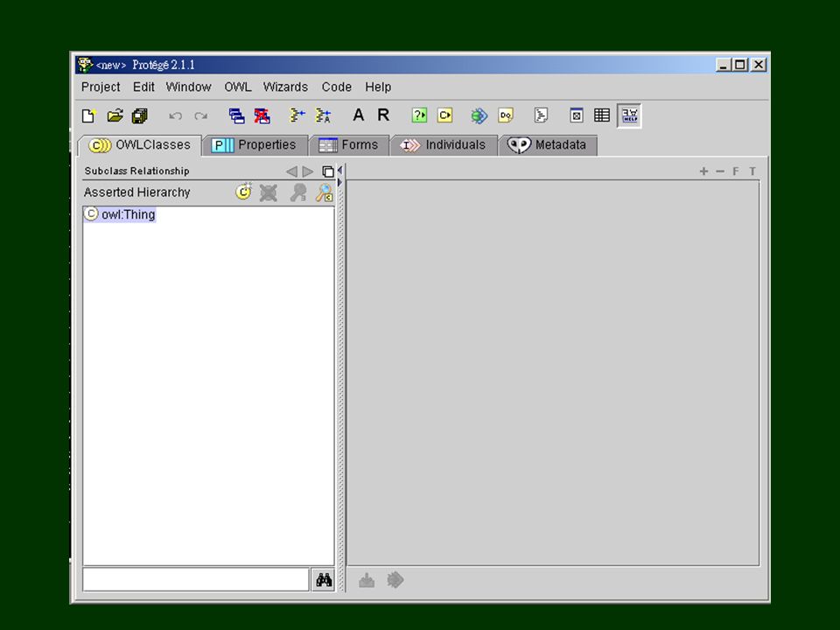Click the greyed back navigation triangle

coord(291,171)
